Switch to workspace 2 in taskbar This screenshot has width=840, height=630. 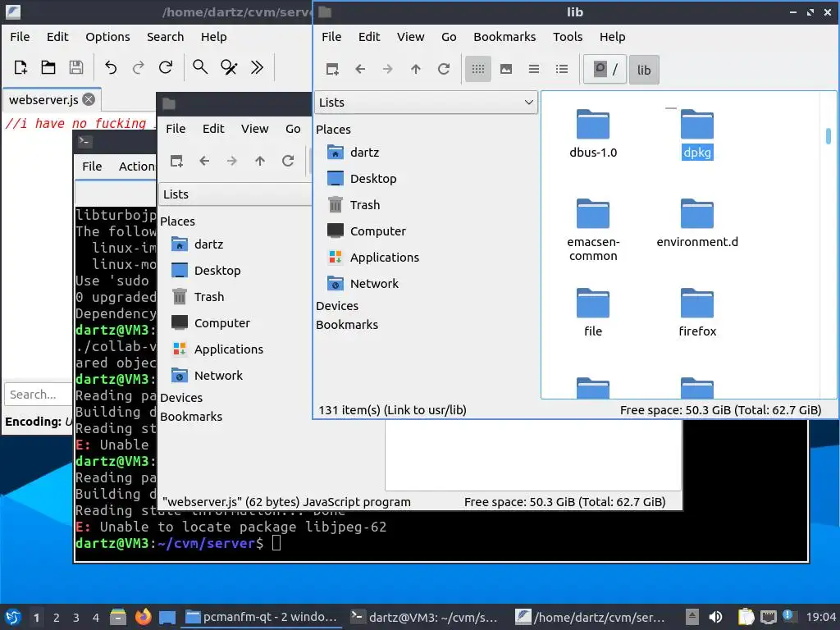[57, 618]
